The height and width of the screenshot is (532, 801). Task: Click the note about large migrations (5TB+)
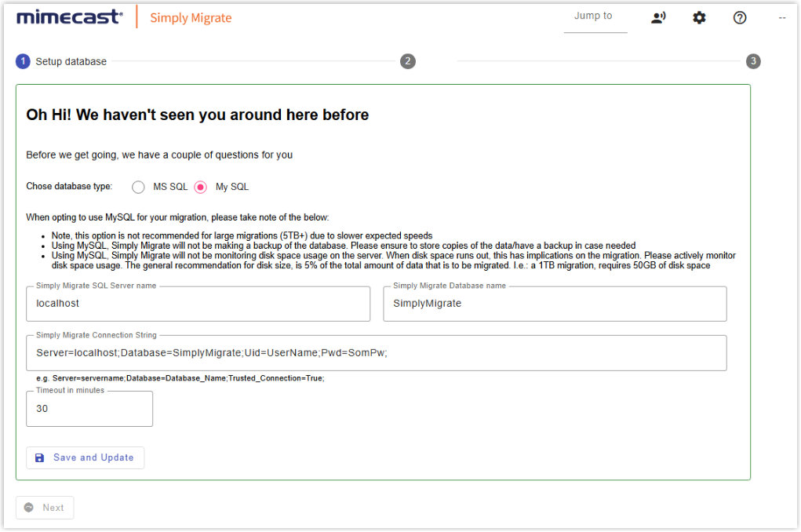click(242, 235)
